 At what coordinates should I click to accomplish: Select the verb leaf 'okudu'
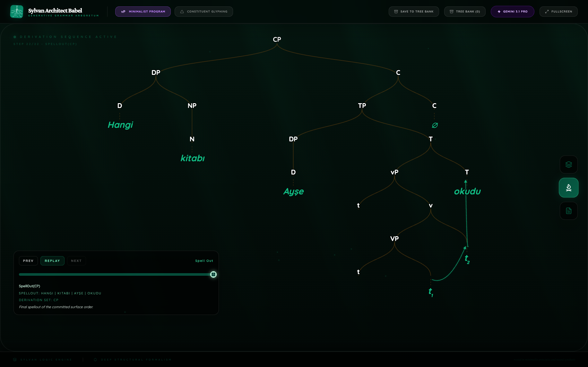467,192
